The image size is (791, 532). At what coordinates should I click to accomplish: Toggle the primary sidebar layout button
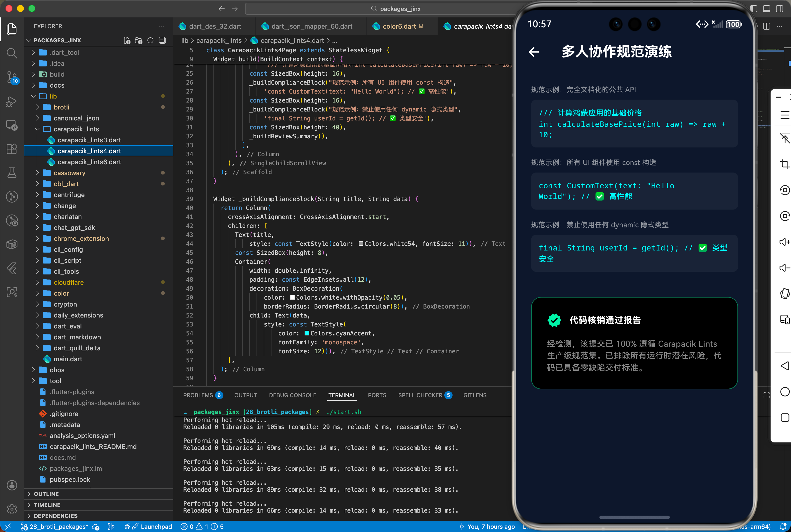(753, 9)
